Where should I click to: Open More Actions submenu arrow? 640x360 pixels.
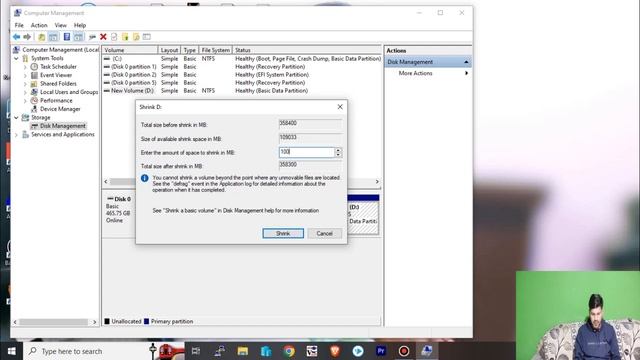coord(467,73)
